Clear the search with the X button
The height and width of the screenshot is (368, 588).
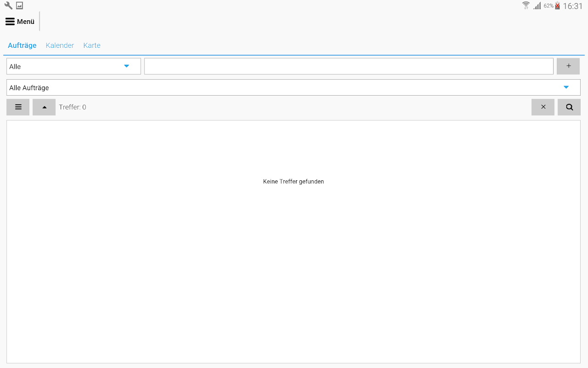(543, 107)
